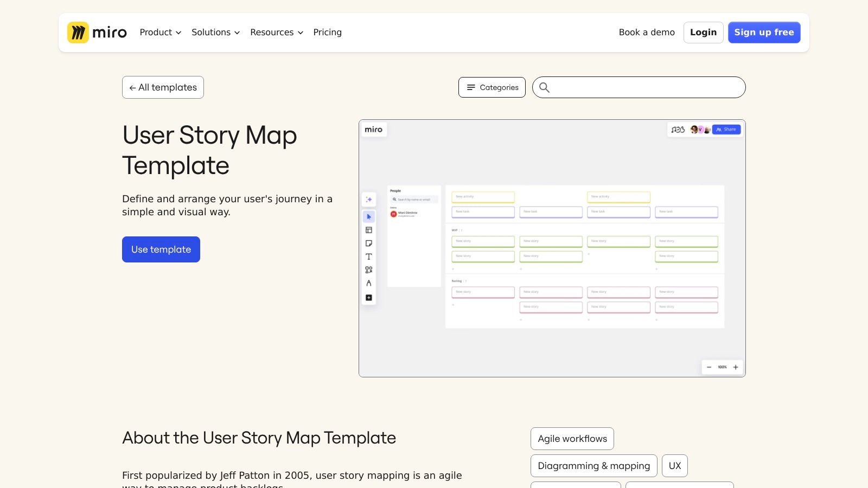Select the AI sparkle tool in the preview toolbar
Image resolution: width=868 pixels, height=488 pixels.
(x=369, y=200)
